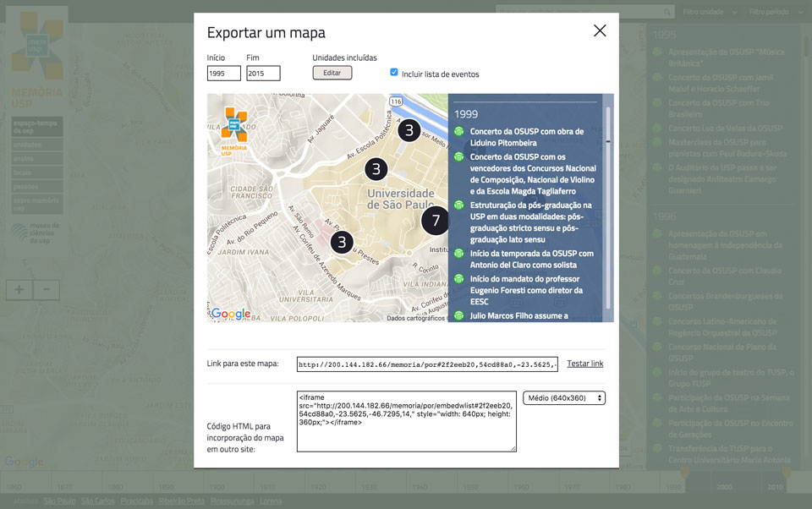Open background event Concerto da OSUSP com Claudio Cruz
The height and width of the screenshot is (509, 812).
click(725, 276)
